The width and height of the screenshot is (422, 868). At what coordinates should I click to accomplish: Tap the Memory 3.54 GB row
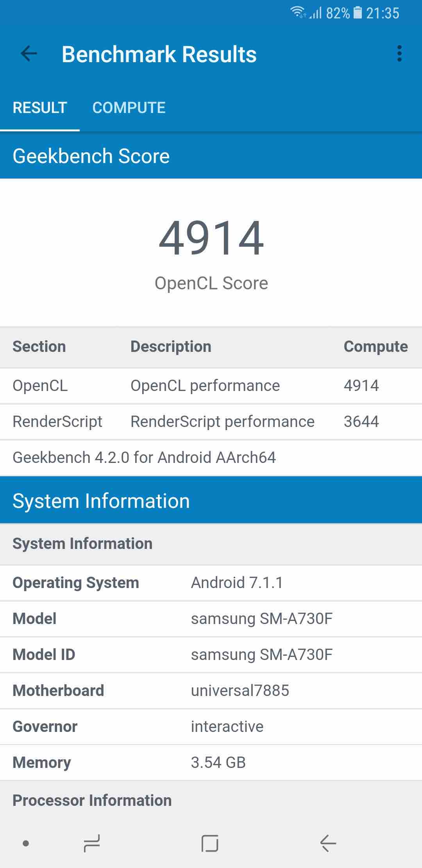[211, 763]
